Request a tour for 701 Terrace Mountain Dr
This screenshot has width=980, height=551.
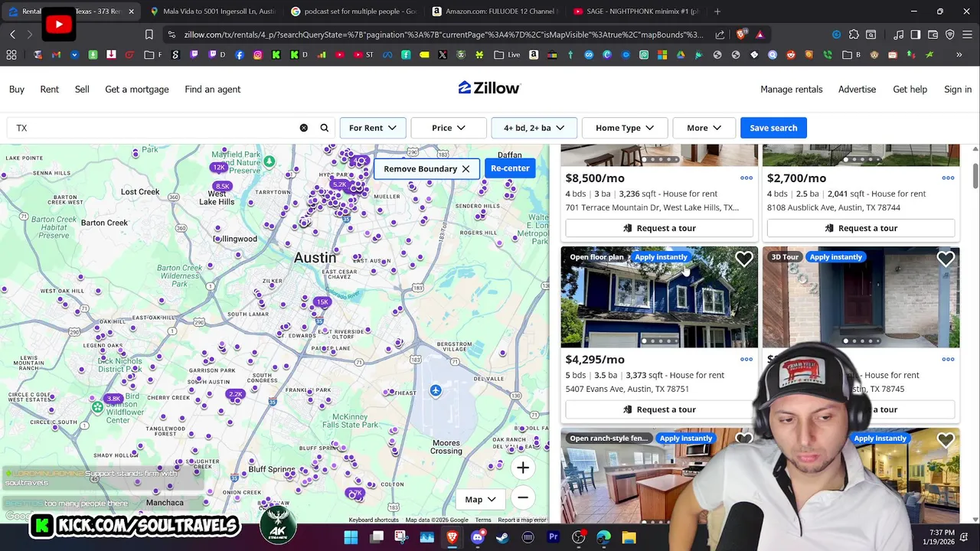pos(659,228)
